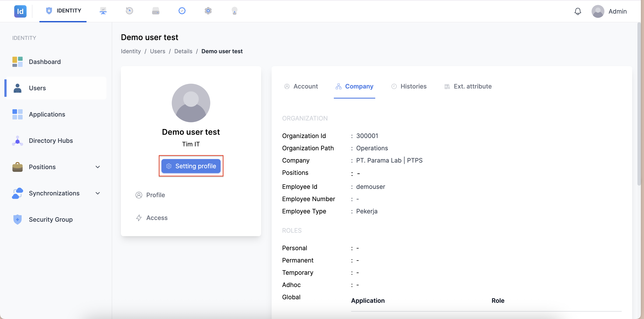Open the clock history icon in top bar
Image resolution: width=644 pixels, height=319 pixels.
coord(129,11)
